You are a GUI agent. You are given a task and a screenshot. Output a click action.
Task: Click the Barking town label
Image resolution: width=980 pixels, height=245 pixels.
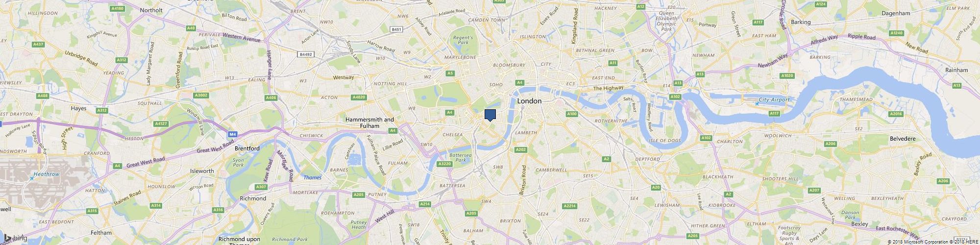[x=801, y=22]
